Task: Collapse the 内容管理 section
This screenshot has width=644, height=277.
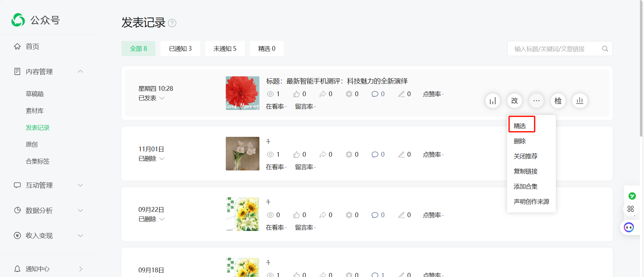Action: [x=80, y=71]
